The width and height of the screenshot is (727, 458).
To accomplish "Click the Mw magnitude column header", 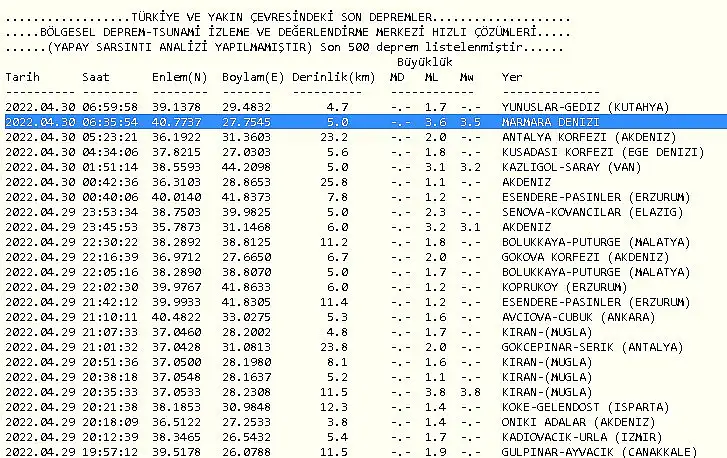I will point(467,77).
